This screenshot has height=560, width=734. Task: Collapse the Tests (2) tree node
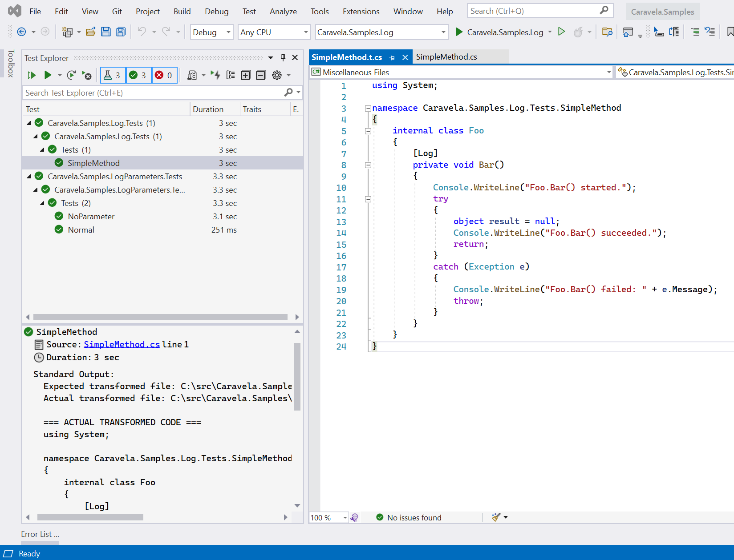tap(42, 203)
